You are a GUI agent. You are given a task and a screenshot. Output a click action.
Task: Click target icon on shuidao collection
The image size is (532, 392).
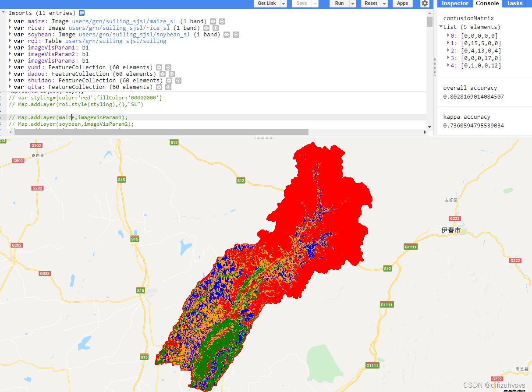[178, 81]
